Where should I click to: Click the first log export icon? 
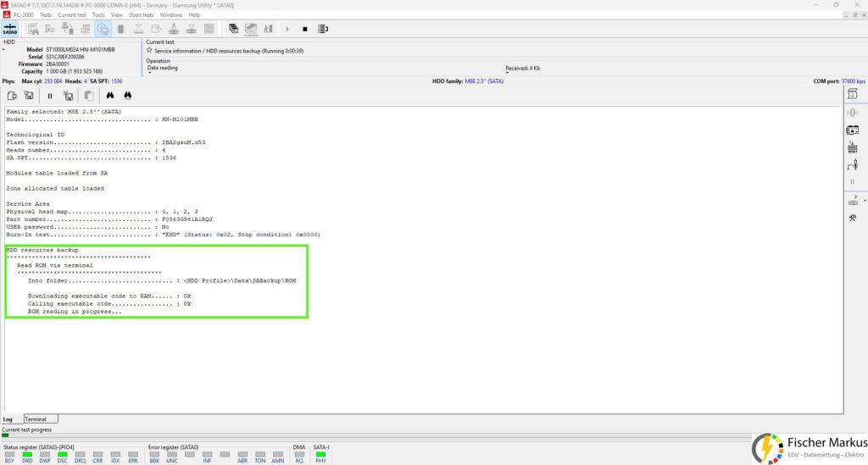(x=12, y=96)
